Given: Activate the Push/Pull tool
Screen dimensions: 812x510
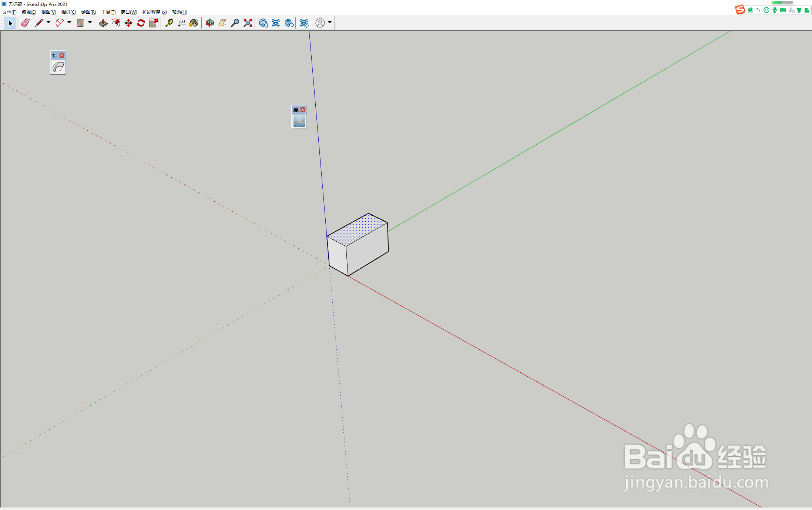Looking at the screenshot, I should click(103, 23).
